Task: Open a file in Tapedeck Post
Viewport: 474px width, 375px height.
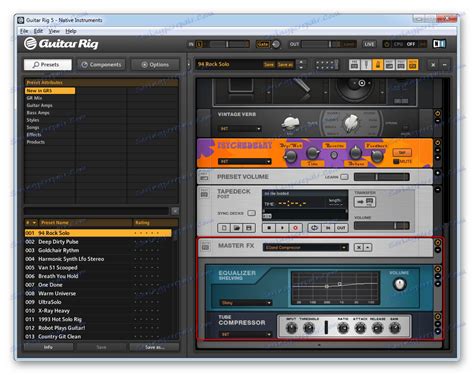Action: [237, 228]
